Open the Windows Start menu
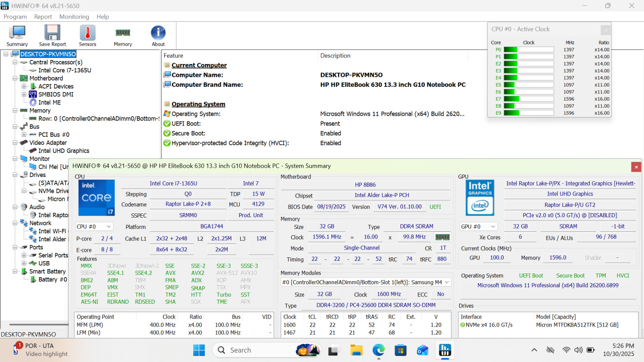 (199, 350)
